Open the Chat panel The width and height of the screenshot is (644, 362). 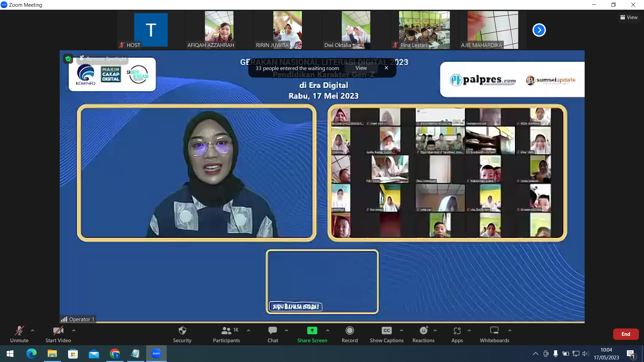[273, 334]
